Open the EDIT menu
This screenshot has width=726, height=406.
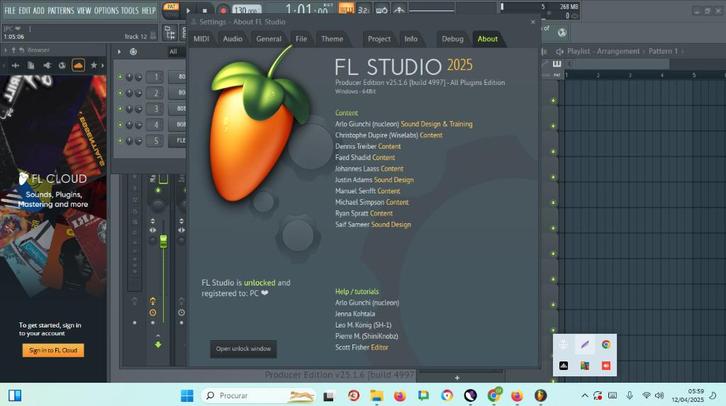coord(25,10)
